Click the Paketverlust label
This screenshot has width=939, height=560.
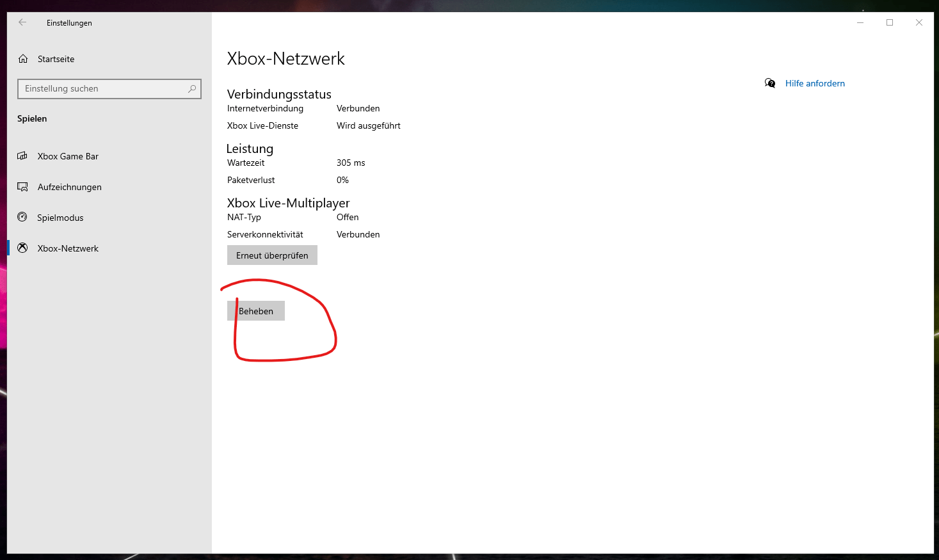[251, 180]
